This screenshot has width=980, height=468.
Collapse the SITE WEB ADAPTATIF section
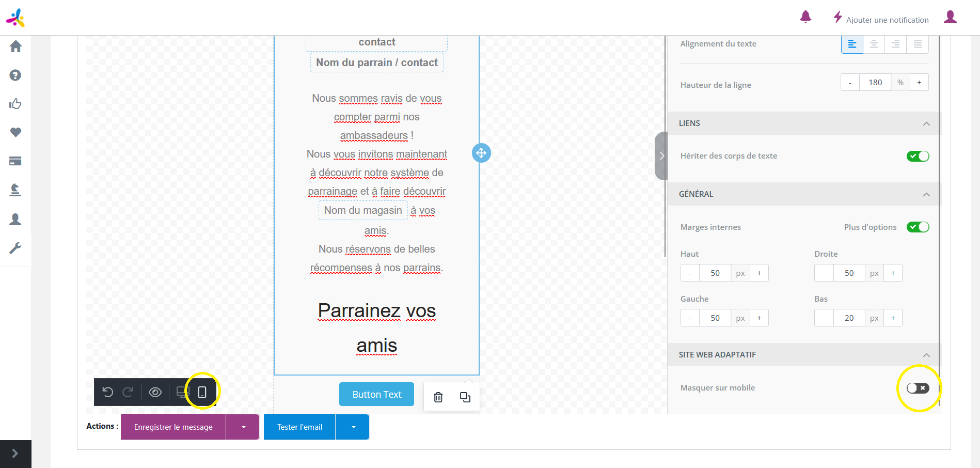926,355
